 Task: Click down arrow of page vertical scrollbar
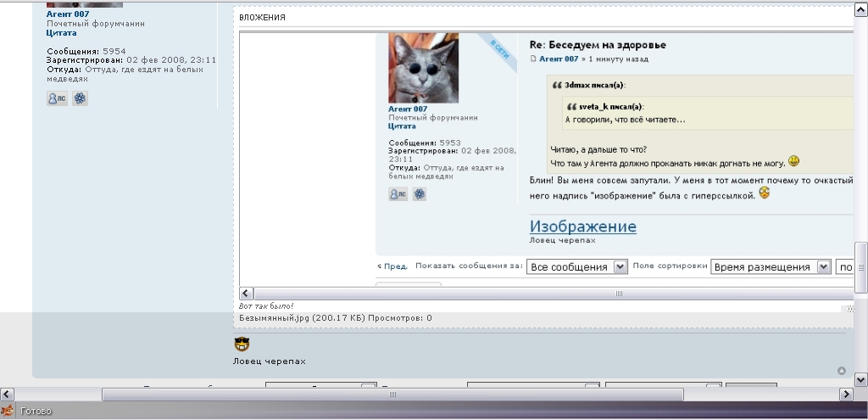coord(861,379)
